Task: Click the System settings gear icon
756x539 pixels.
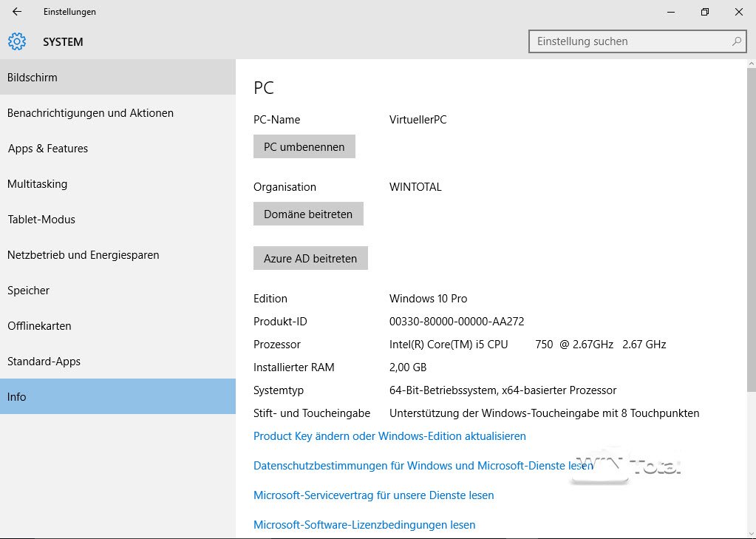Action: click(17, 41)
